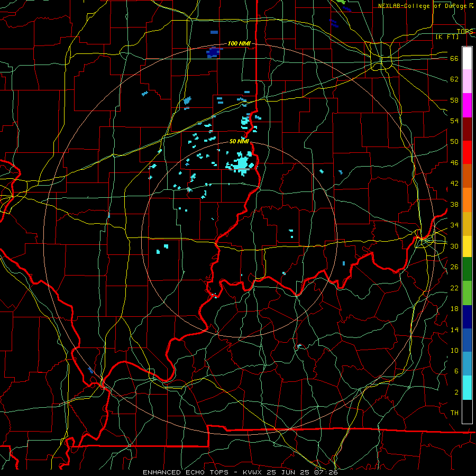476x476 pixels.
Task: Click the bright yellow legend swatch
Action: 467,246
